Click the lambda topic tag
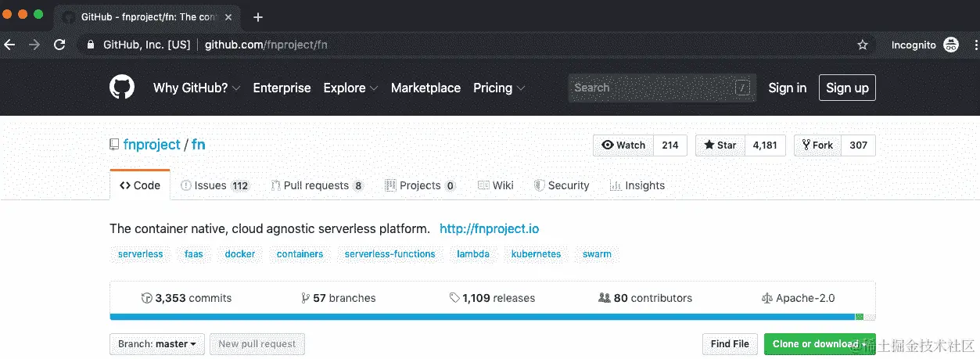Image resolution: width=980 pixels, height=359 pixels. (x=473, y=254)
